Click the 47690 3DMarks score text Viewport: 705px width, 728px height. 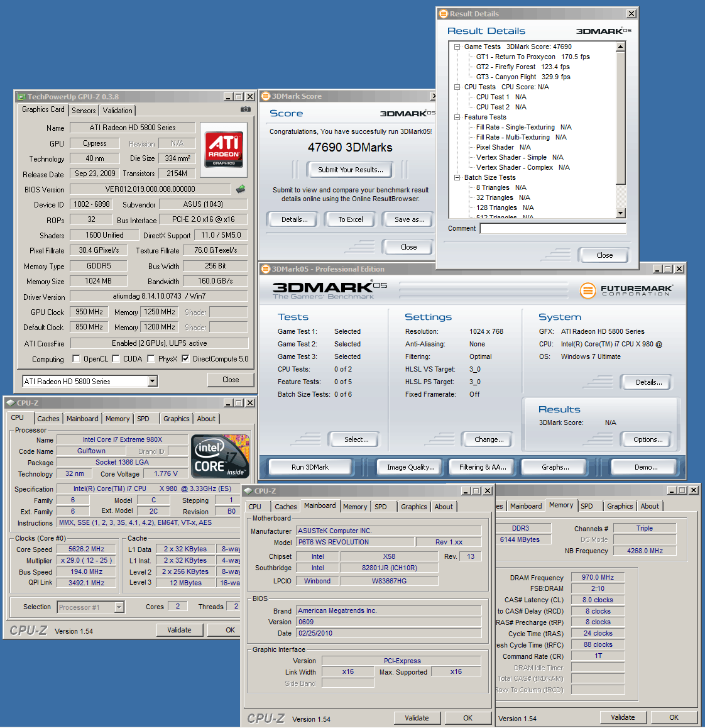click(350, 148)
